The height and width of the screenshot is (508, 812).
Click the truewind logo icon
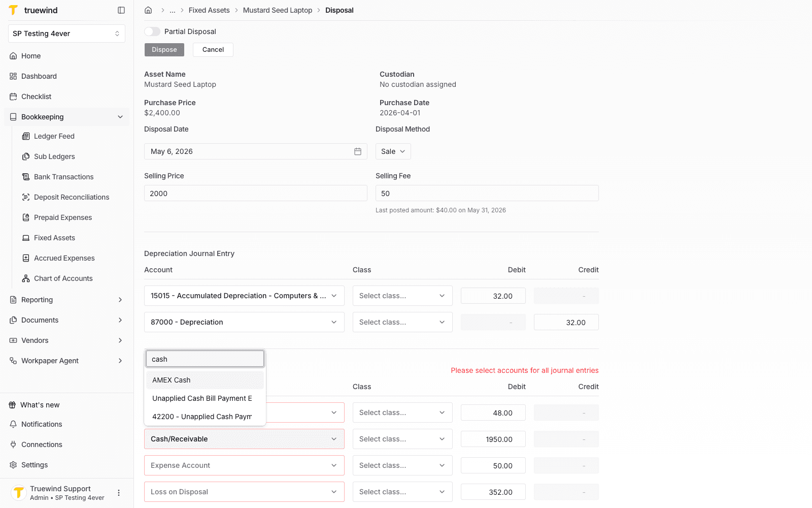pyautogui.click(x=13, y=10)
